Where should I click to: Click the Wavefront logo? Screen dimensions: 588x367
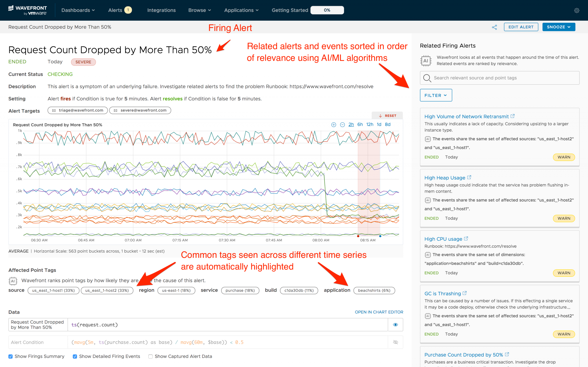(28, 10)
